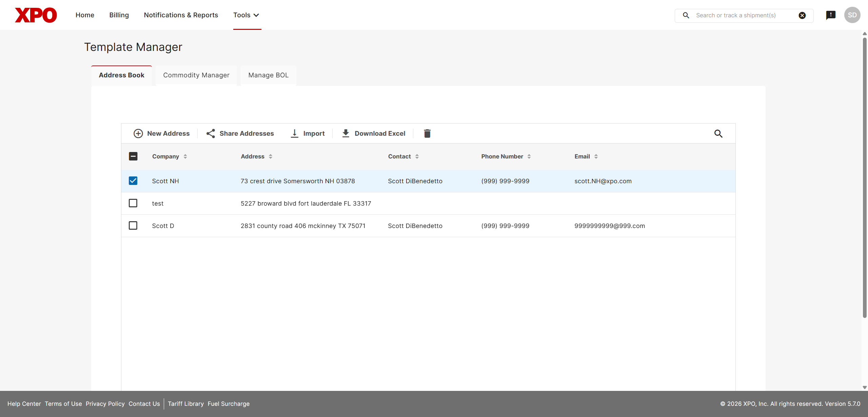Click the Import arrow icon
The height and width of the screenshot is (417, 868).
[x=295, y=133]
